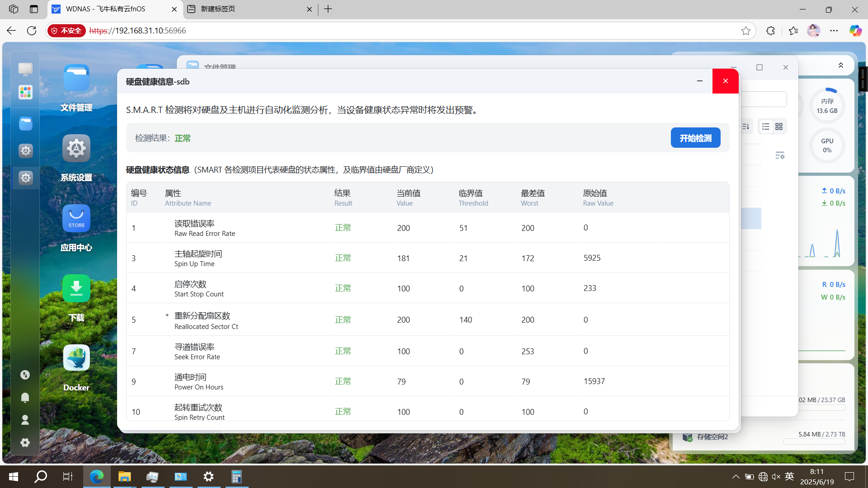The image size is (868, 488).
Task: Open the browser extensions icon
Action: point(770,31)
